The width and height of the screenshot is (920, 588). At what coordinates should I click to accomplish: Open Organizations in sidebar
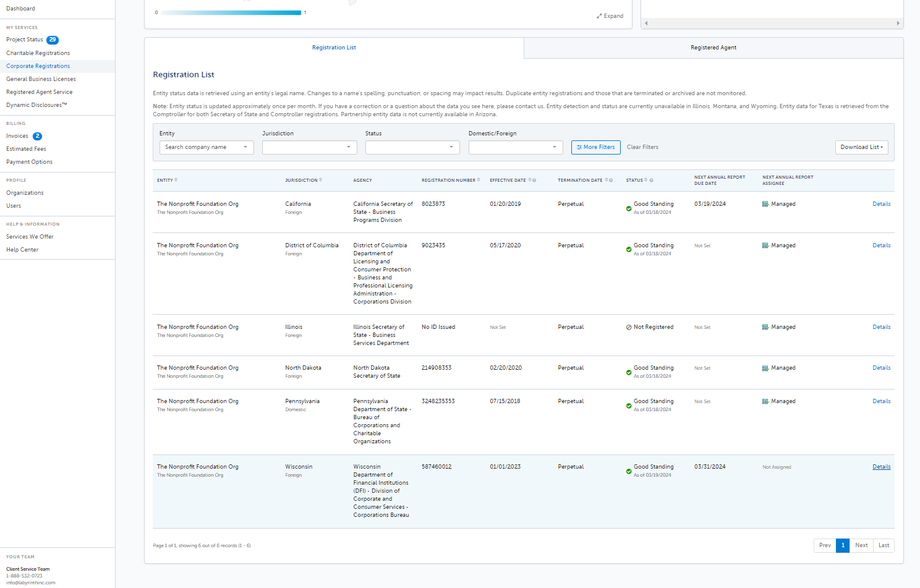25,193
